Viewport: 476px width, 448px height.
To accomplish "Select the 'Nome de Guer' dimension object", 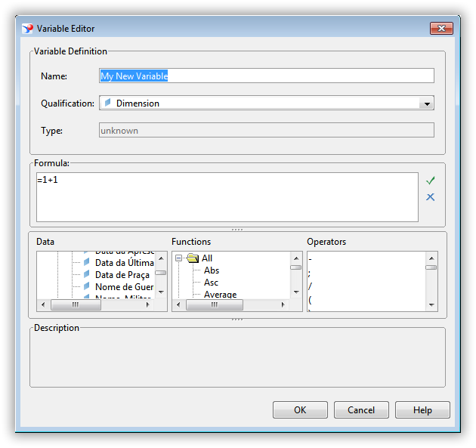I will click(x=124, y=287).
